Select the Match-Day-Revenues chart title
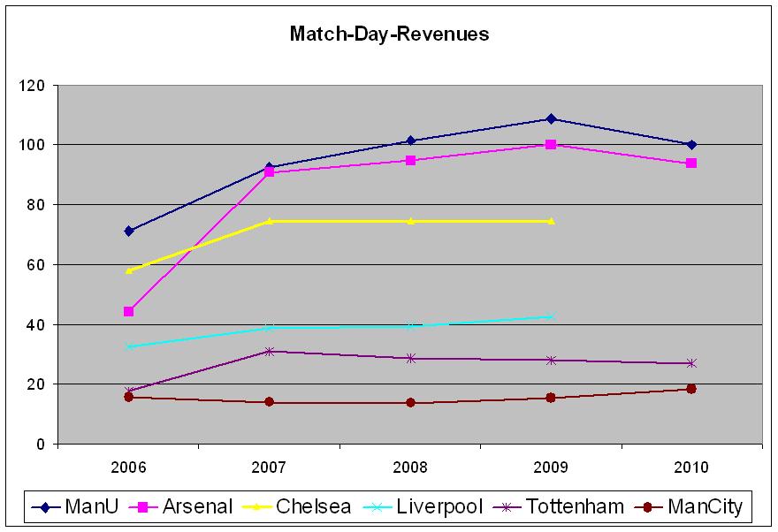The image size is (778, 532). click(x=389, y=35)
